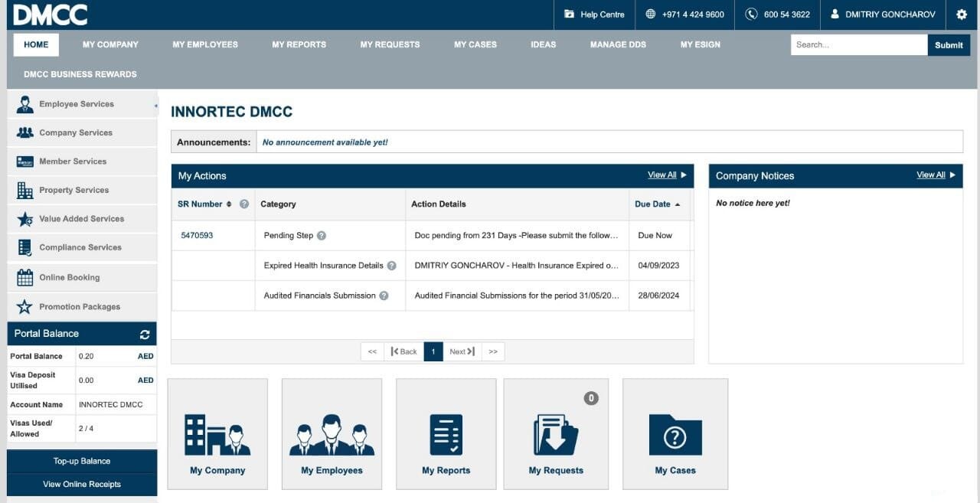Open the My Employees tile
This screenshot has height=503, width=980.
pyautogui.click(x=332, y=433)
